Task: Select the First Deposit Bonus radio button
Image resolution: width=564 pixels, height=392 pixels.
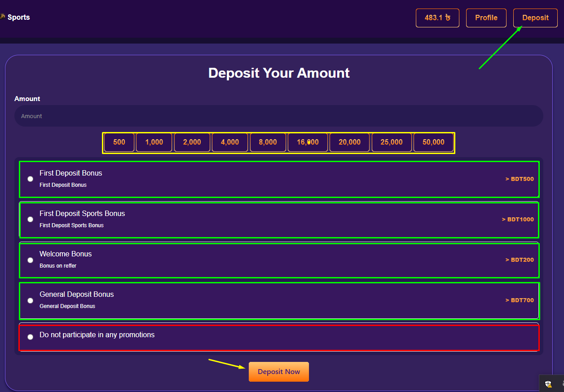Action: coord(30,179)
